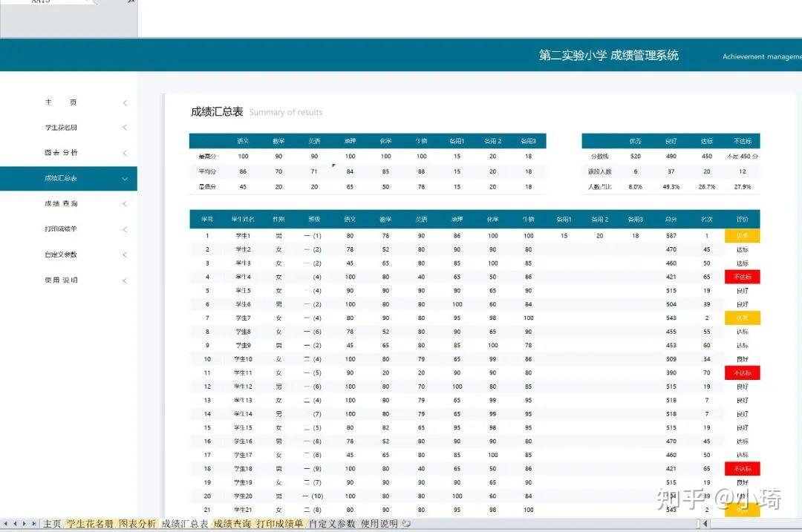802x532 pixels.
Task: Click 总分 column header in student table
Action: [671, 219]
